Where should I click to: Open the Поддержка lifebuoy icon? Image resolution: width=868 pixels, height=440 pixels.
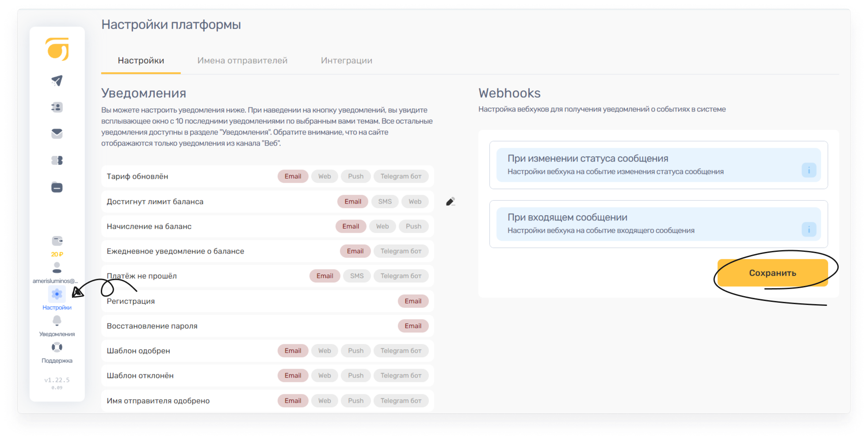pos(57,347)
